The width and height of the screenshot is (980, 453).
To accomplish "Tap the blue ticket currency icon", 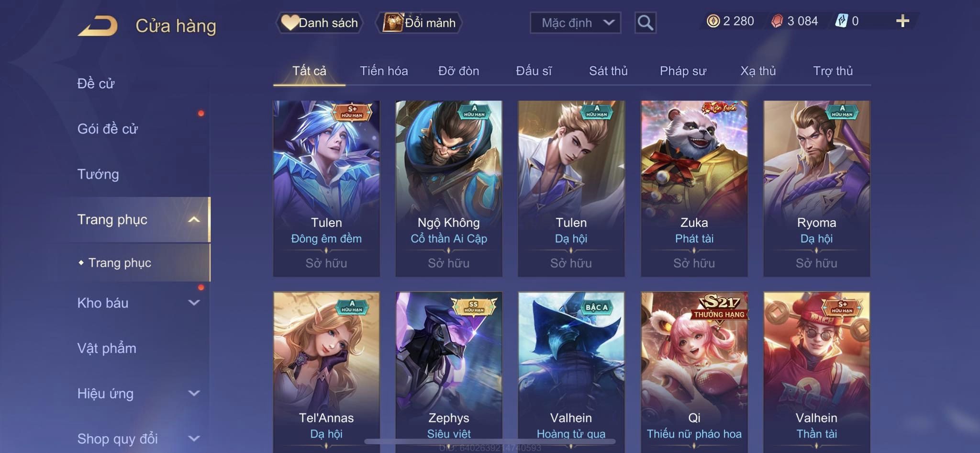I will (842, 21).
